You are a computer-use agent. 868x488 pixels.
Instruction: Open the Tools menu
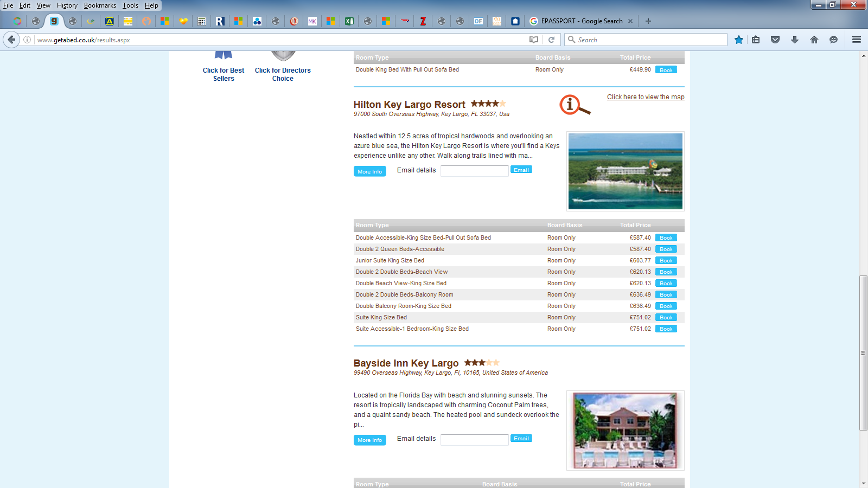click(130, 5)
